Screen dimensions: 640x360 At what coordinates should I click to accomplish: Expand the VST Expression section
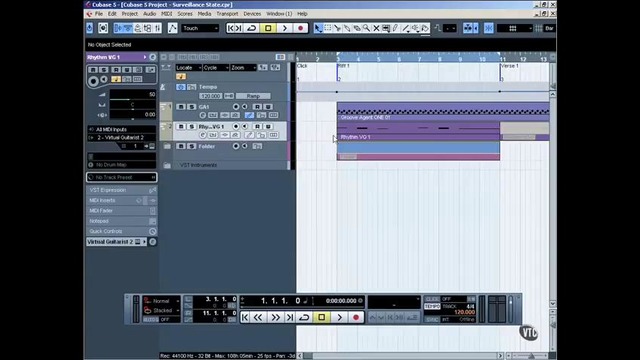122,190
